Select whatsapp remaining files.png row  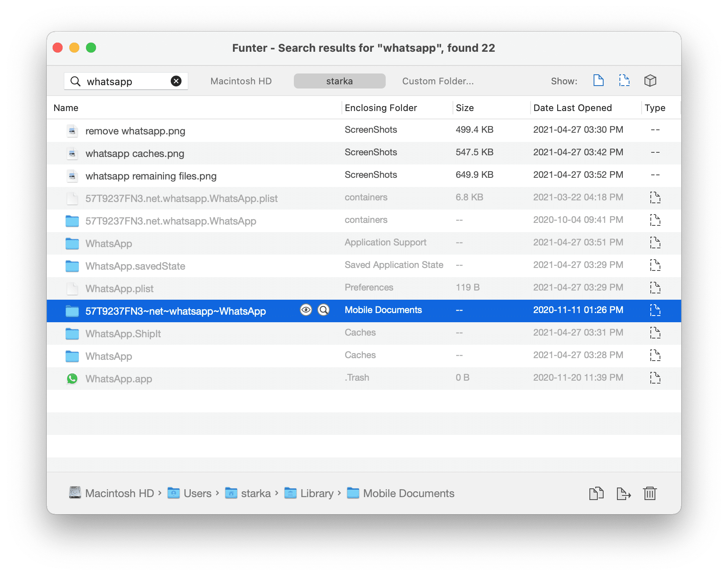click(364, 176)
